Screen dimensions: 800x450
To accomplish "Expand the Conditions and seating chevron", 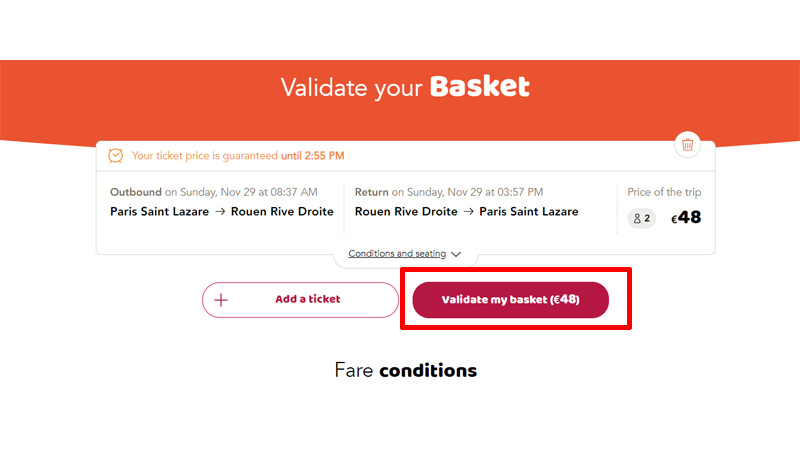I will click(456, 254).
